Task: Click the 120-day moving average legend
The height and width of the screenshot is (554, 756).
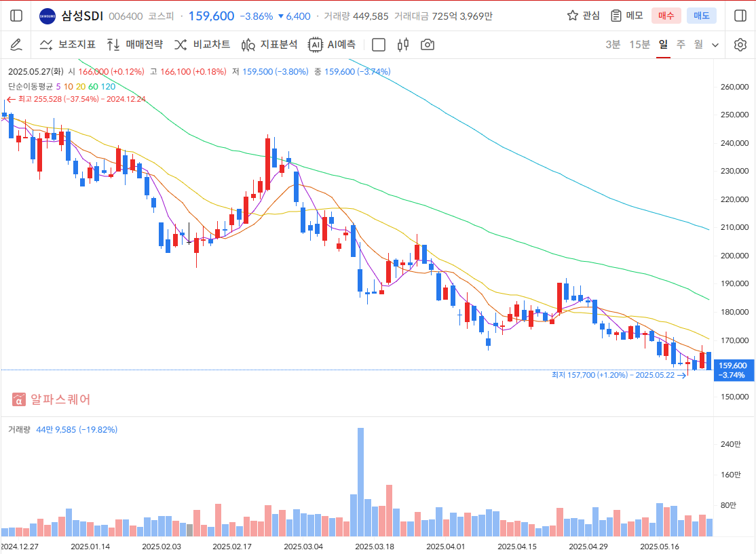Action: tap(108, 86)
